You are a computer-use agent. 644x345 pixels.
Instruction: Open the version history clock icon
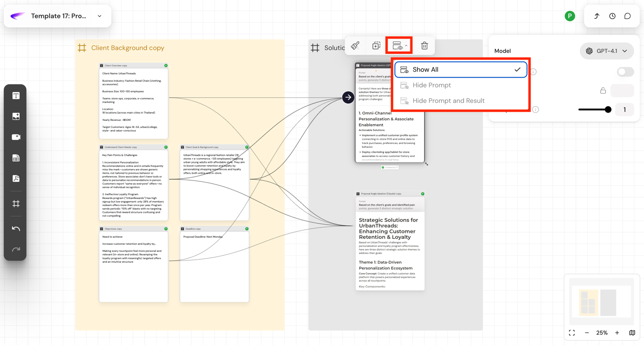click(612, 16)
